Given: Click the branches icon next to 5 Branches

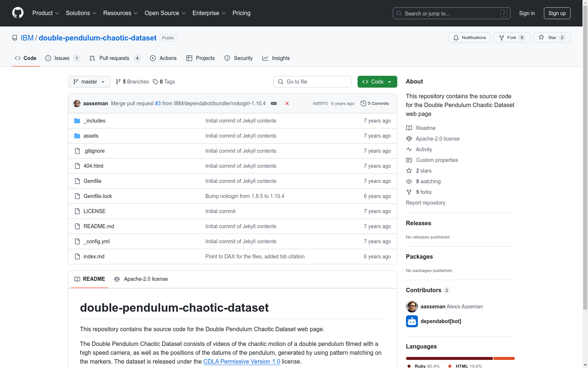Looking at the screenshot, I should pyautogui.click(x=118, y=82).
